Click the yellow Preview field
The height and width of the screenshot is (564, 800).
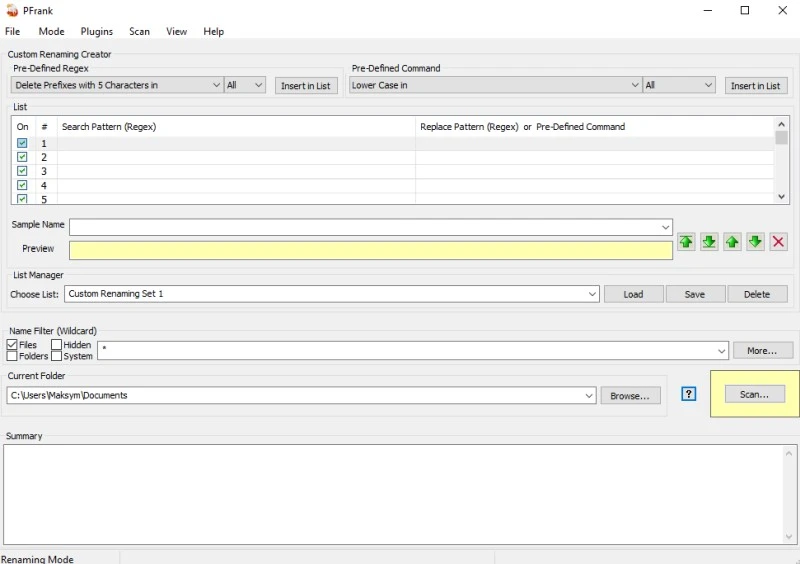(370, 250)
